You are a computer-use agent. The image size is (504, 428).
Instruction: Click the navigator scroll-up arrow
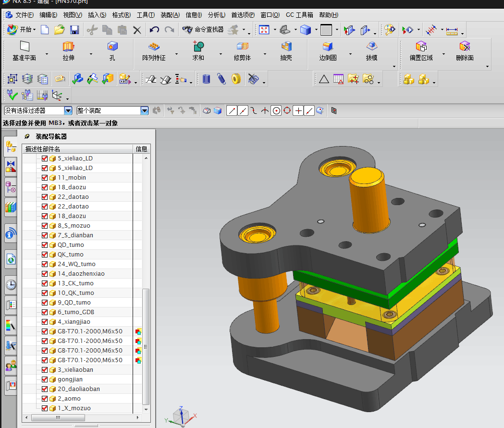click(146, 158)
